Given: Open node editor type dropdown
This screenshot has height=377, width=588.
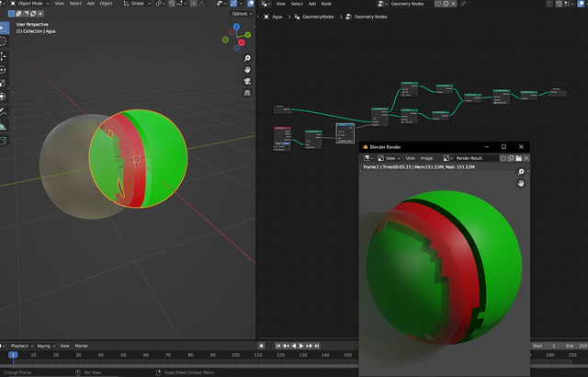Looking at the screenshot, I should tap(266, 4).
